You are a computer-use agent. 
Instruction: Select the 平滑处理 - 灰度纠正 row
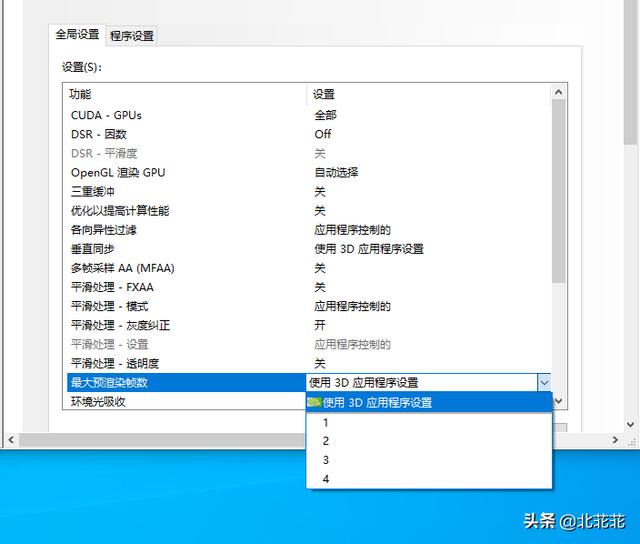(308, 325)
